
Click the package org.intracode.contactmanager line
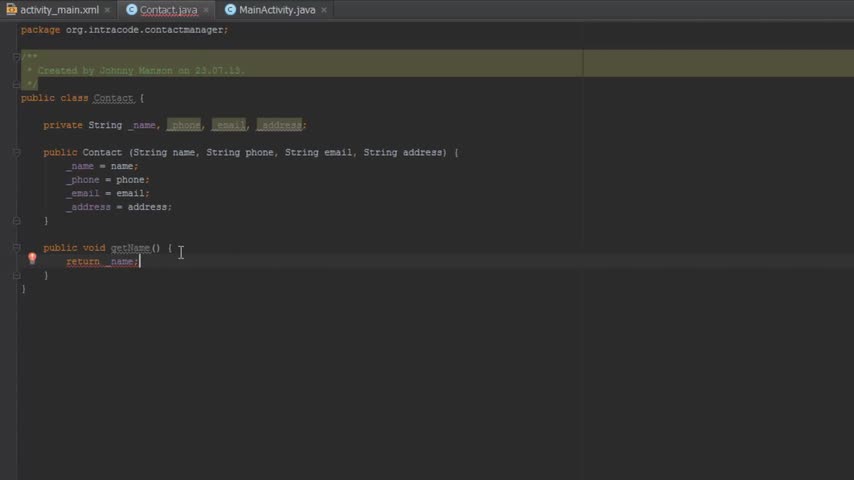[125, 30]
